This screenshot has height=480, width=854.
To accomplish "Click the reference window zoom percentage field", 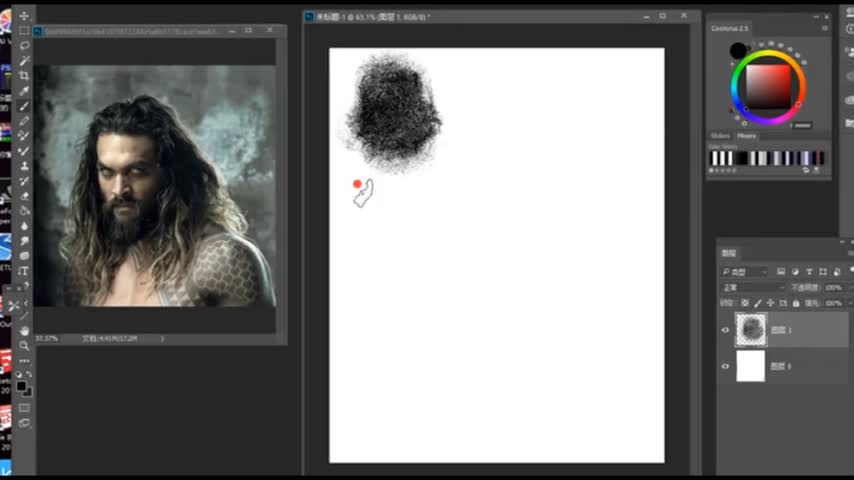I will tap(47, 338).
